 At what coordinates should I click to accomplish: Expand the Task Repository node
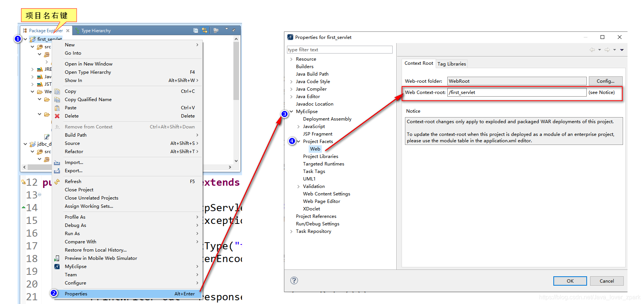pyautogui.click(x=291, y=231)
